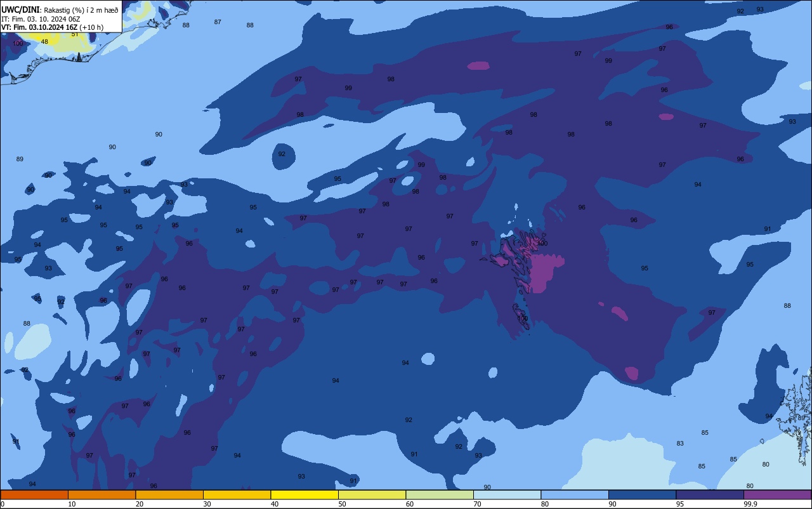Click the purple legend swatch above 99.9
The height and width of the screenshot is (509, 812).
point(777,494)
